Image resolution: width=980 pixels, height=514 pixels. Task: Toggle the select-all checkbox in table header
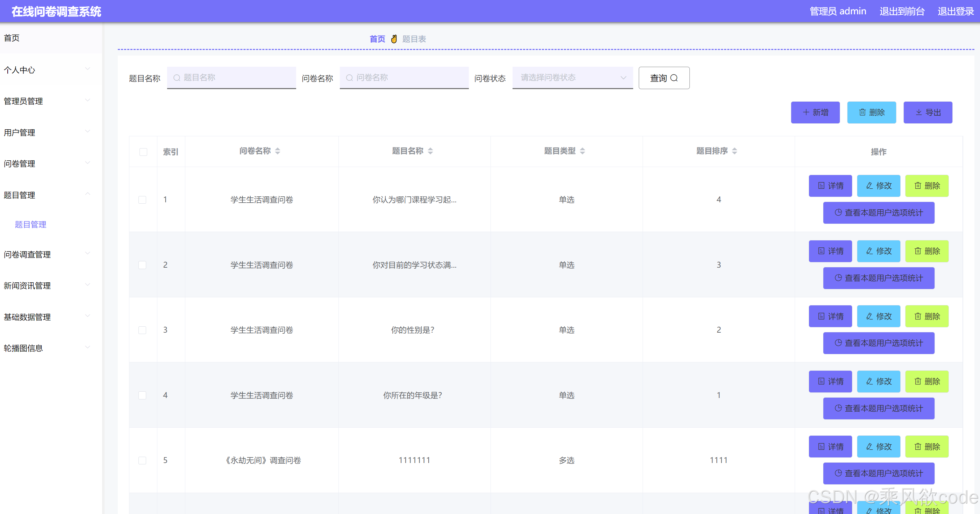(143, 152)
